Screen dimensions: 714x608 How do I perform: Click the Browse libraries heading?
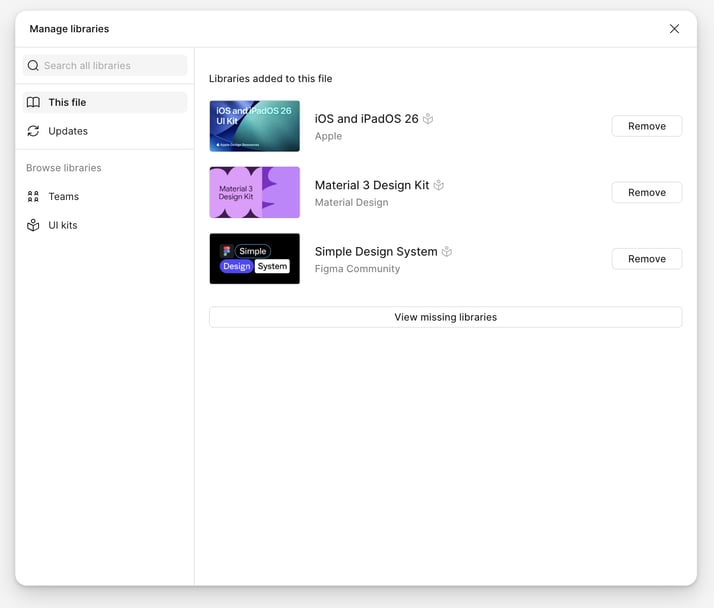tap(64, 168)
